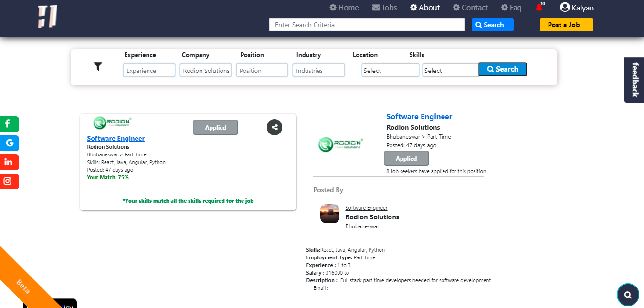Image resolution: width=644 pixels, height=308 pixels.
Task: Click the Industries filter field
Action: (x=318, y=70)
